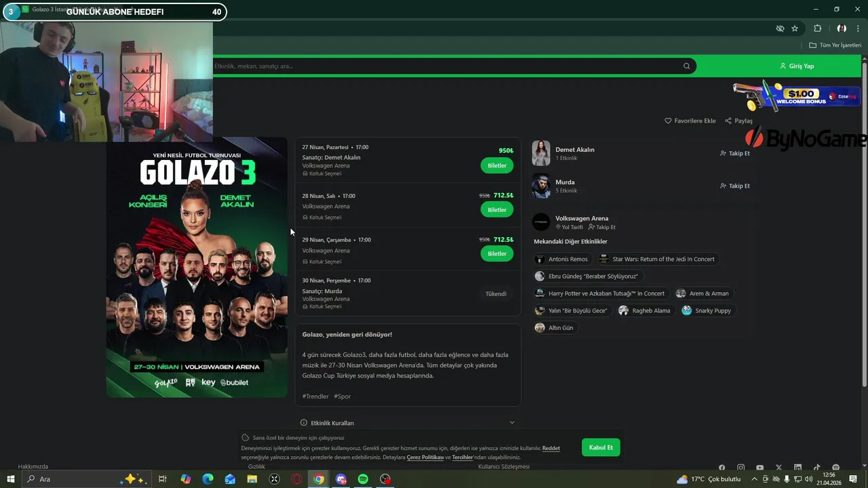The image size is (868, 488).
Task: Open LinkedIn icon in site footer
Action: (797, 468)
